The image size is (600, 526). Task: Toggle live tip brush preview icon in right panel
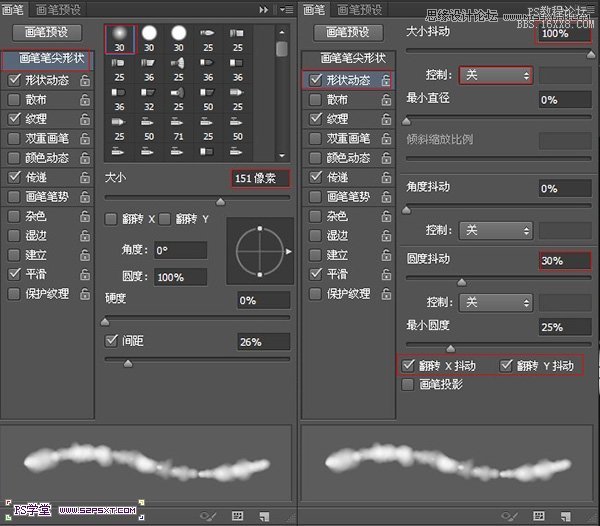click(509, 516)
